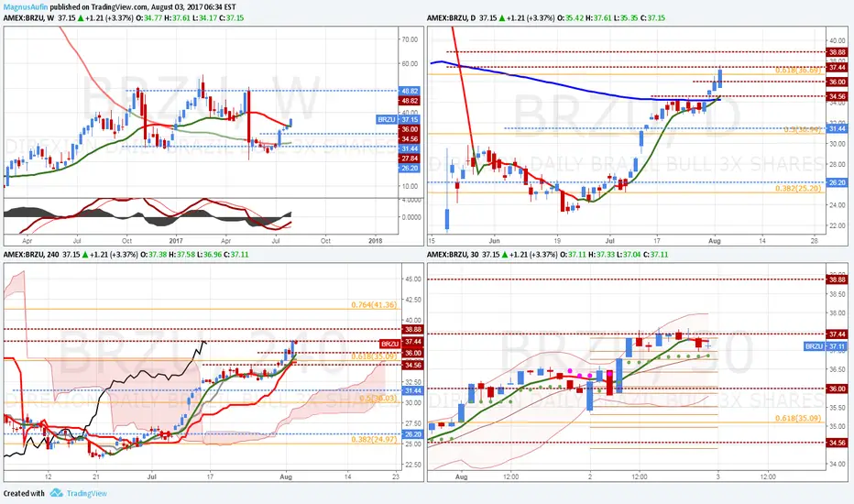Click the 4.0000 indicator axis value
Screen dimensions: 854x504
tap(411, 200)
